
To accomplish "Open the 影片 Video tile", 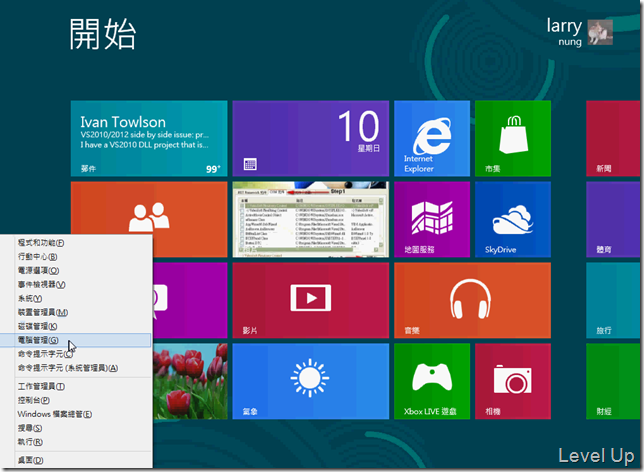I will 310,300.
